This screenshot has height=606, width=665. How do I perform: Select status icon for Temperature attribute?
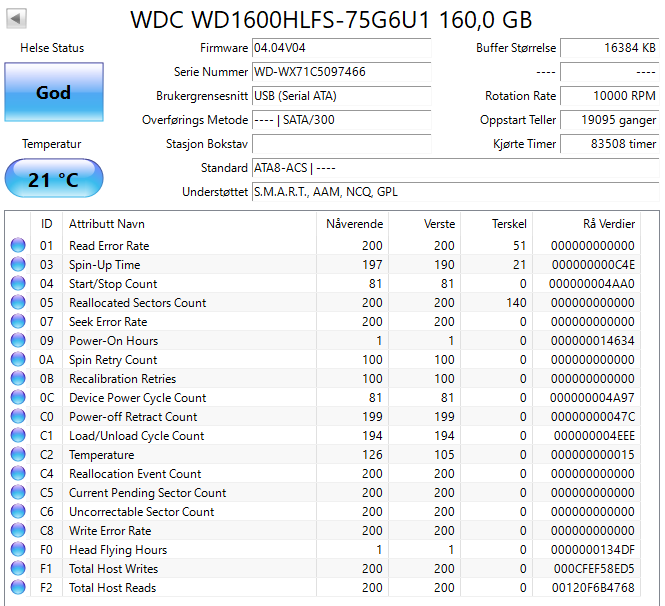pyautogui.click(x=18, y=454)
